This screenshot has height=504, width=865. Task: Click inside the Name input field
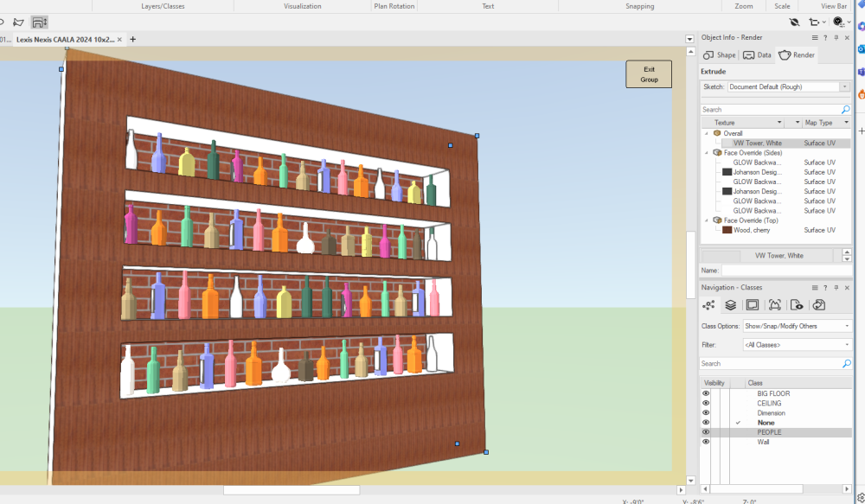pyautogui.click(x=778, y=270)
